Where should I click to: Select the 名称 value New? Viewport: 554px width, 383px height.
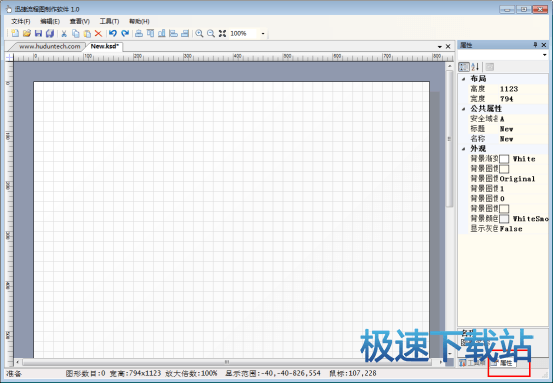506,139
